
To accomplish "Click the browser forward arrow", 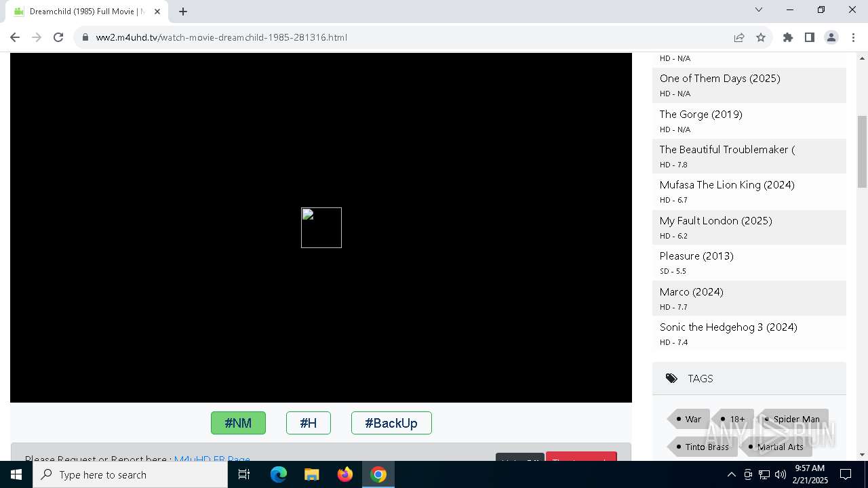I will tap(37, 37).
